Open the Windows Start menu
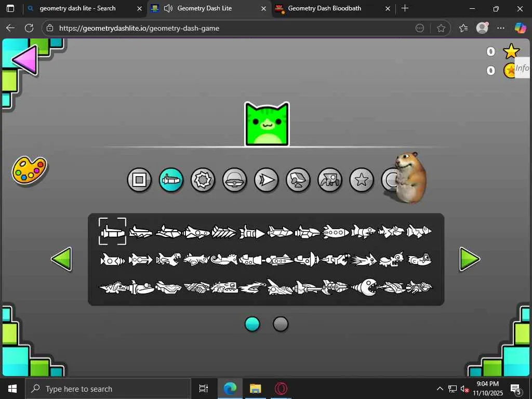Viewport: 532px width, 399px height. (12, 389)
